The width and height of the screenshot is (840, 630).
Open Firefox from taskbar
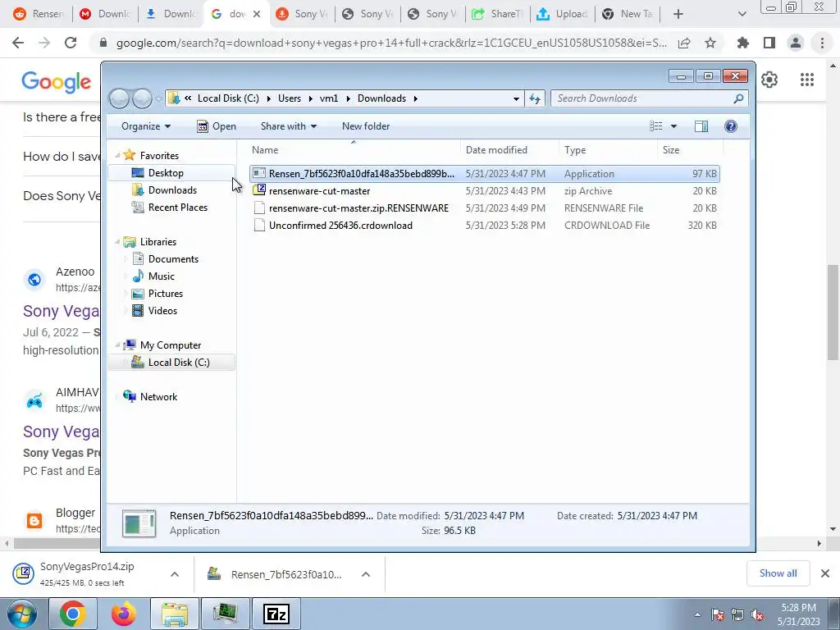coord(124,614)
